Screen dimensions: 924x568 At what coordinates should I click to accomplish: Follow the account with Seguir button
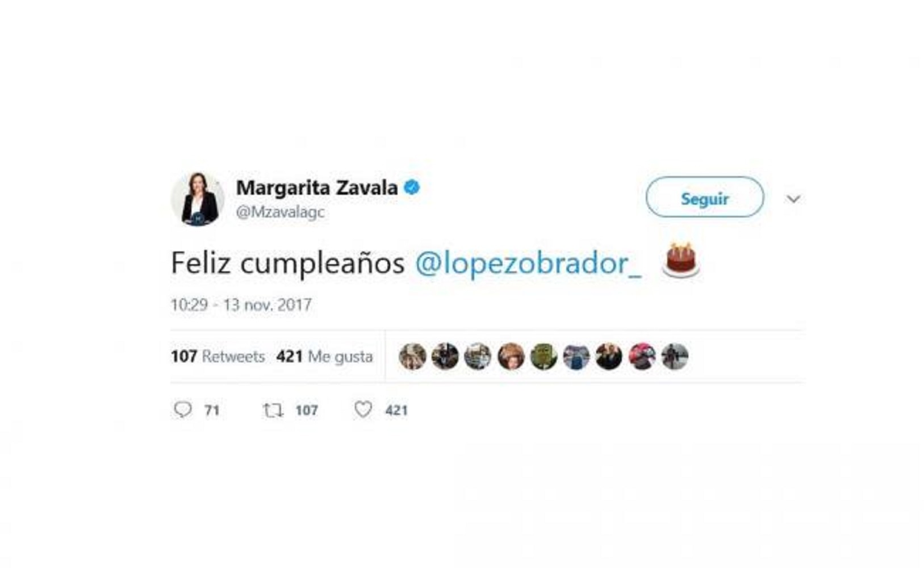pos(705,197)
